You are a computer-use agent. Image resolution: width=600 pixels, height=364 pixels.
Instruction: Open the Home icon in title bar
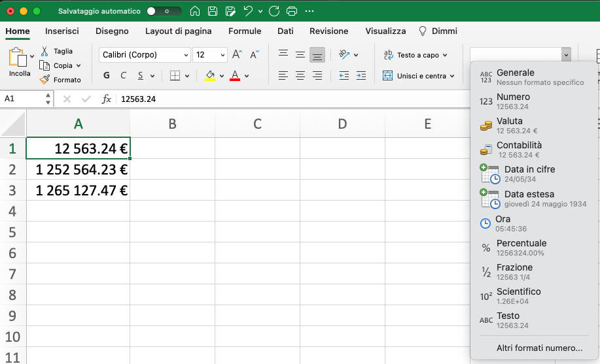195,11
